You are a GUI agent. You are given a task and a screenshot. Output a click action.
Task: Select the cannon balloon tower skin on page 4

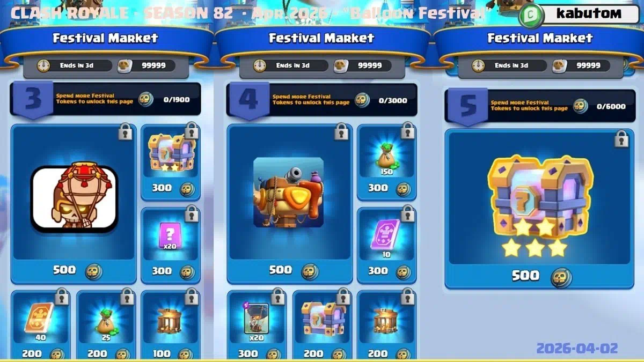coord(290,204)
